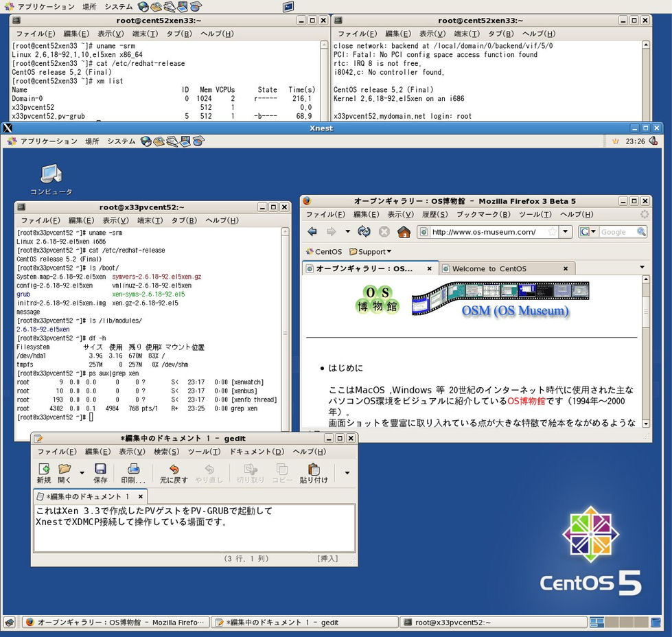Click the clock showing 23:26
The image size is (672, 637).
[635, 141]
